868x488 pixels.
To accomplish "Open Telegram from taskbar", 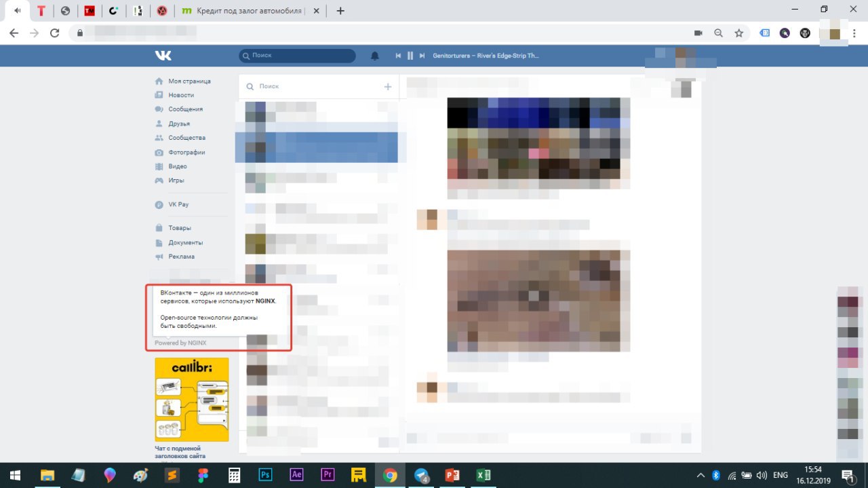I will point(421,475).
